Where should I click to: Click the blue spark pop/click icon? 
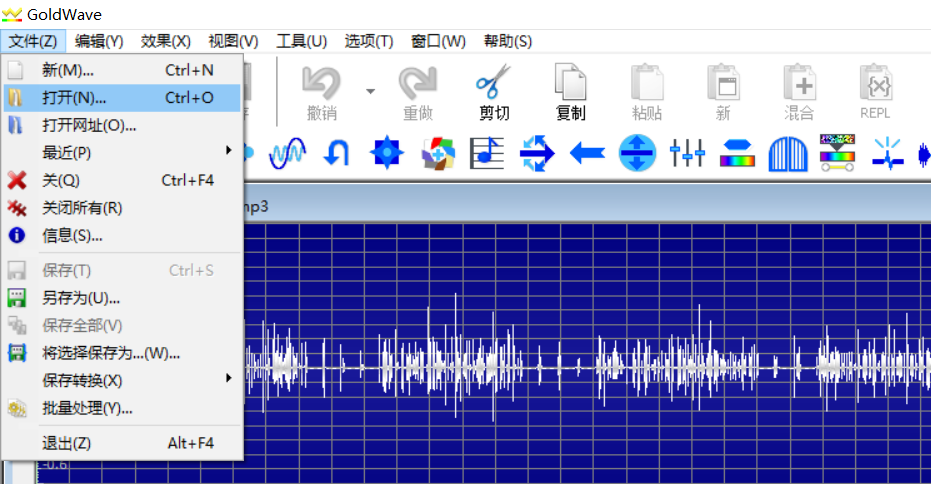coord(887,154)
